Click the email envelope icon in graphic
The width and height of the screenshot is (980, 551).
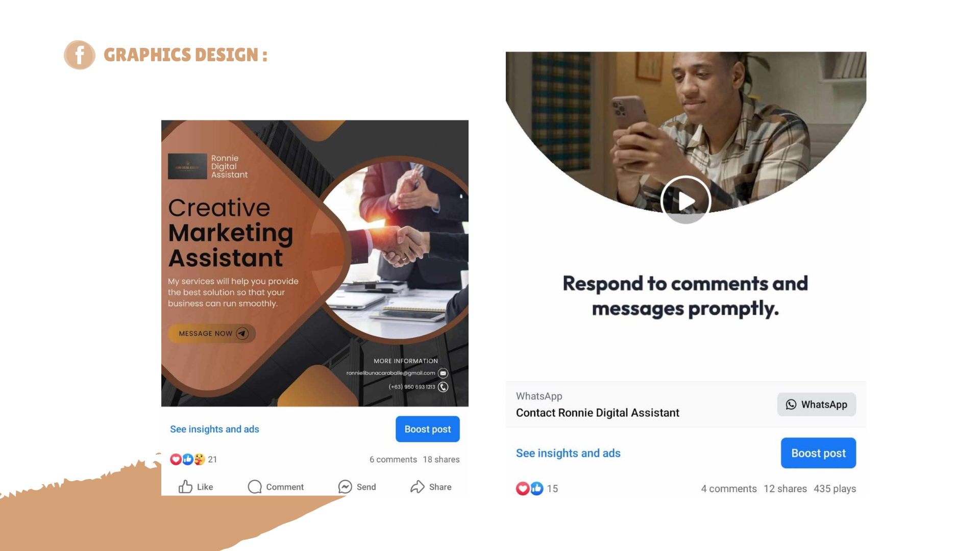(x=443, y=373)
